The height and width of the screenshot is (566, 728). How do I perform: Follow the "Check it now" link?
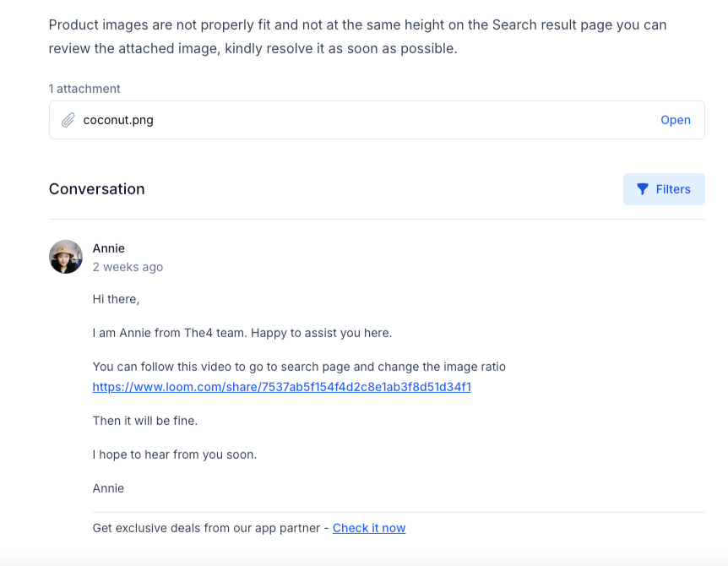[x=368, y=528]
